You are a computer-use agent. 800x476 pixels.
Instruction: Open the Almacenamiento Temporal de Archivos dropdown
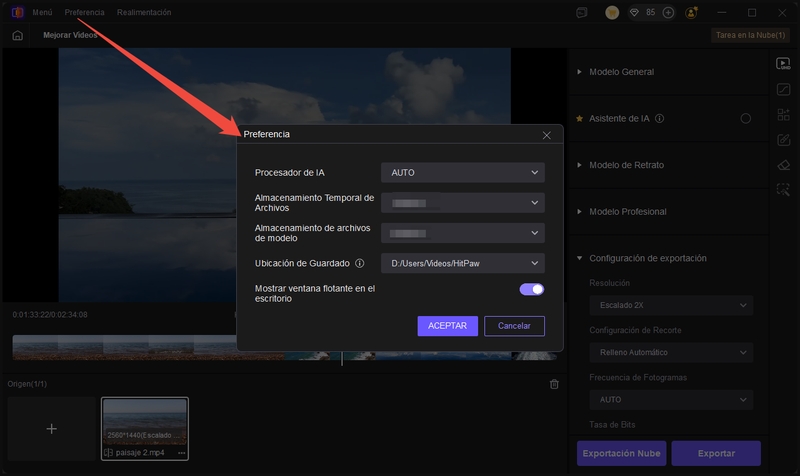pyautogui.click(x=463, y=203)
